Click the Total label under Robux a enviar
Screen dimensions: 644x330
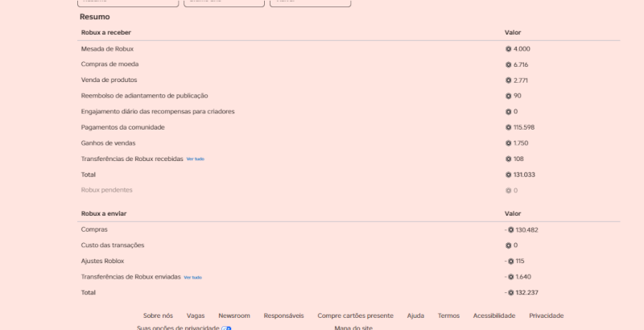[x=89, y=293]
